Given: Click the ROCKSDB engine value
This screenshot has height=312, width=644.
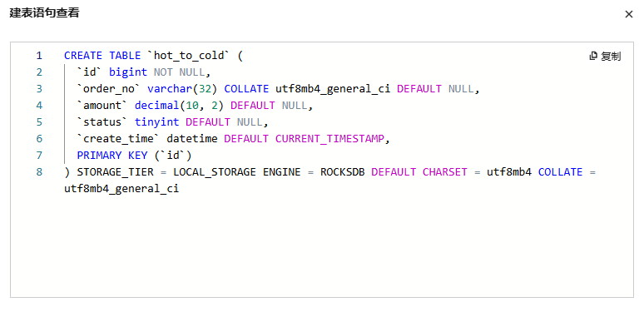Looking at the screenshot, I should click(x=343, y=172).
